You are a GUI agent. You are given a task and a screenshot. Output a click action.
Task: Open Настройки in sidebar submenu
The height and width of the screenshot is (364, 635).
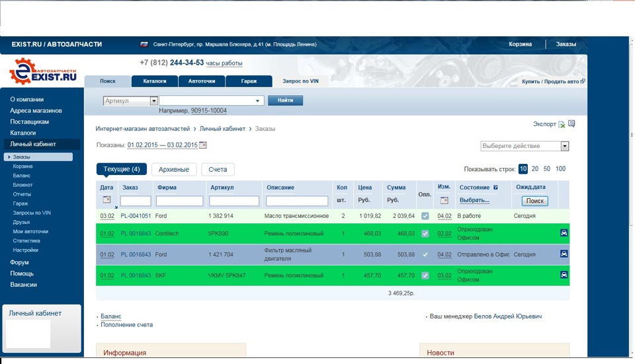click(26, 250)
